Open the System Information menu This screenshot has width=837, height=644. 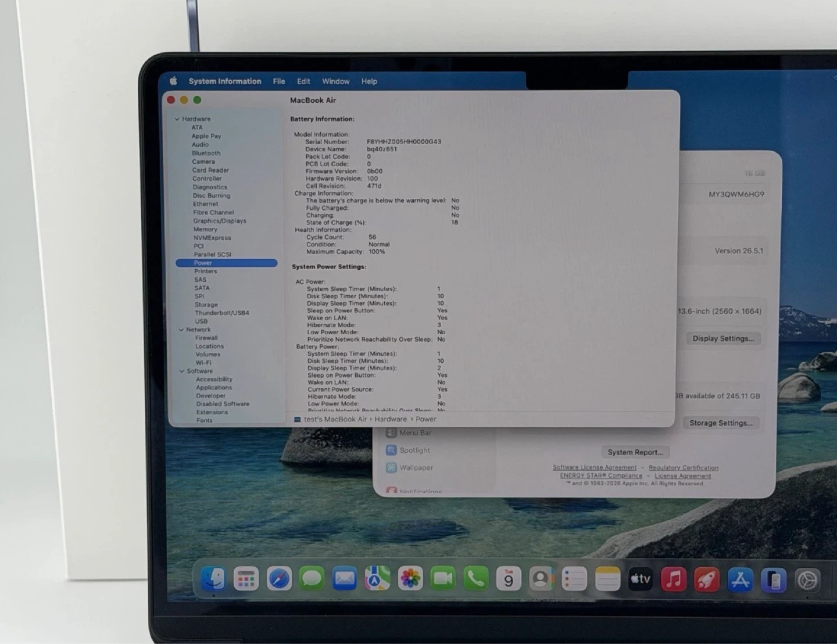(225, 81)
